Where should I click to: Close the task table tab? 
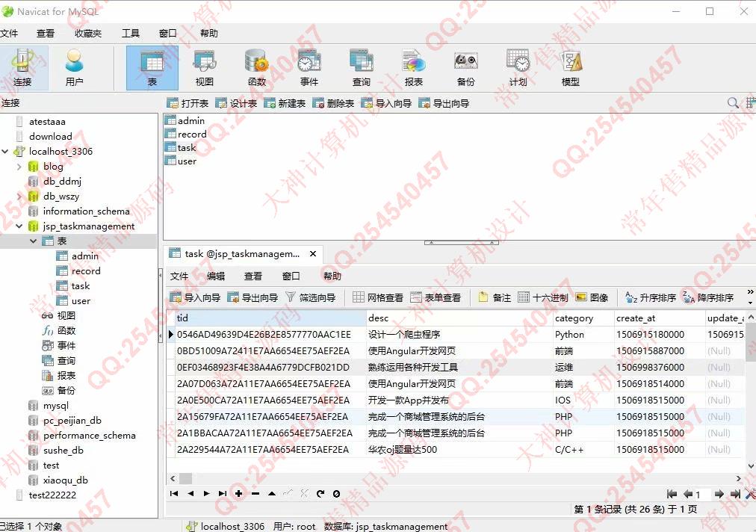point(313,254)
